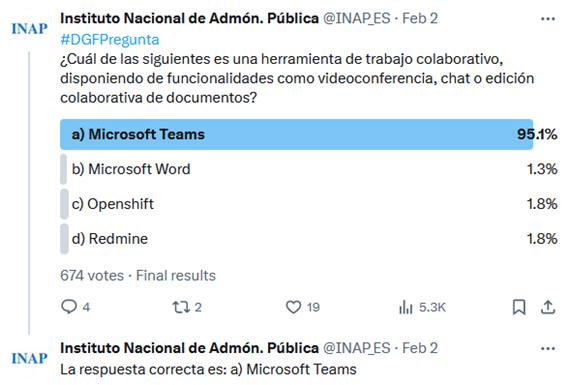Viewport: 571px width, 385px height.
Task: Open the @INAP_ES handle on reply tweet
Action: coord(357,348)
